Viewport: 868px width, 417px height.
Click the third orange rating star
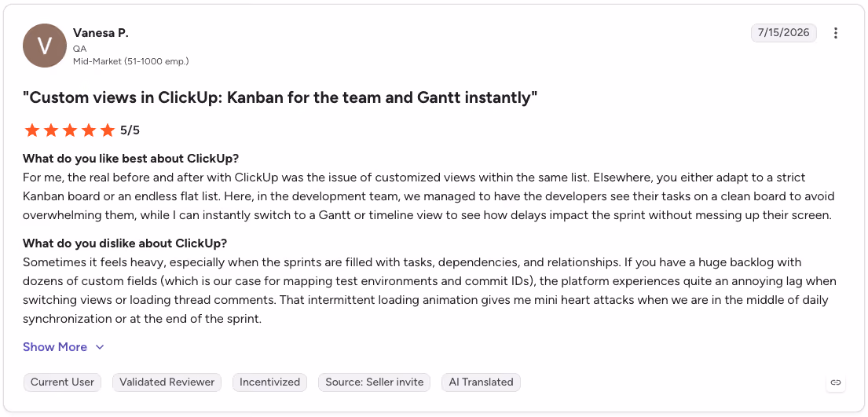70,130
